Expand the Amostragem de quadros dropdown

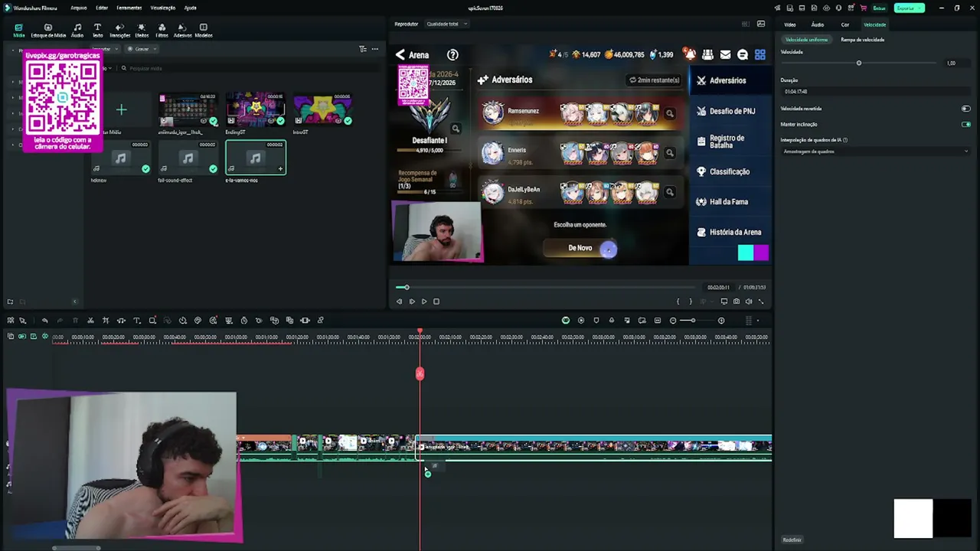[875, 152]
